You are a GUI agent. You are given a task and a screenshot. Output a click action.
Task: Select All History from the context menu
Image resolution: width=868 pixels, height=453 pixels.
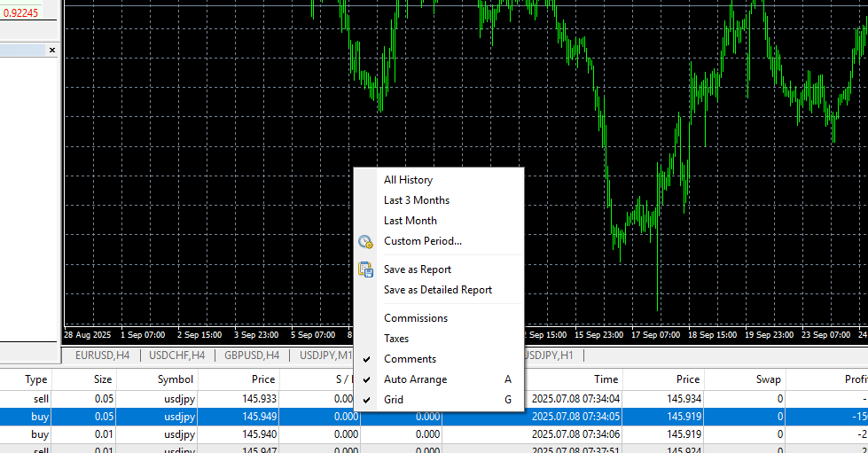(408, 180)
